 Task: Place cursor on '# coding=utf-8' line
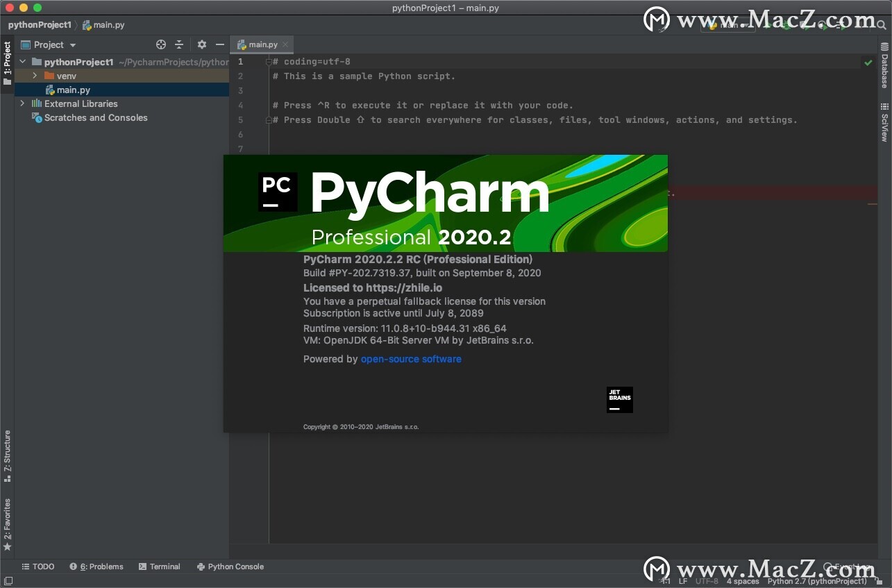(x=312, y=62)
